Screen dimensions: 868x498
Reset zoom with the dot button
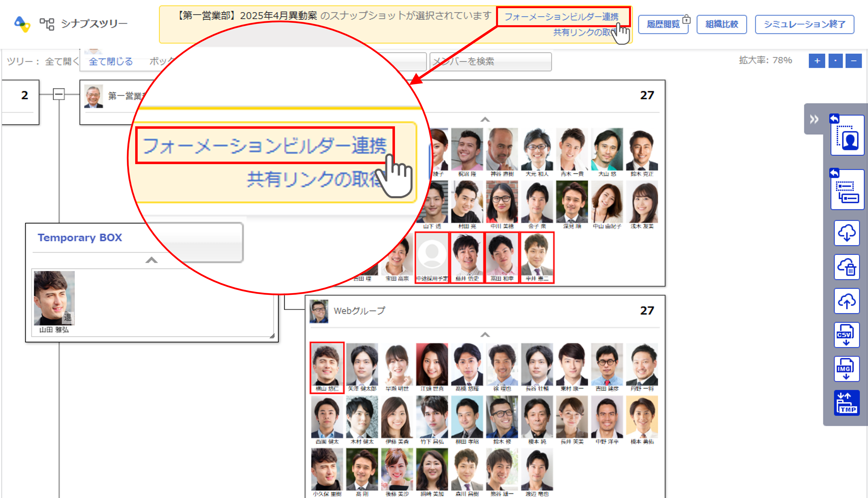coord(836,61)
